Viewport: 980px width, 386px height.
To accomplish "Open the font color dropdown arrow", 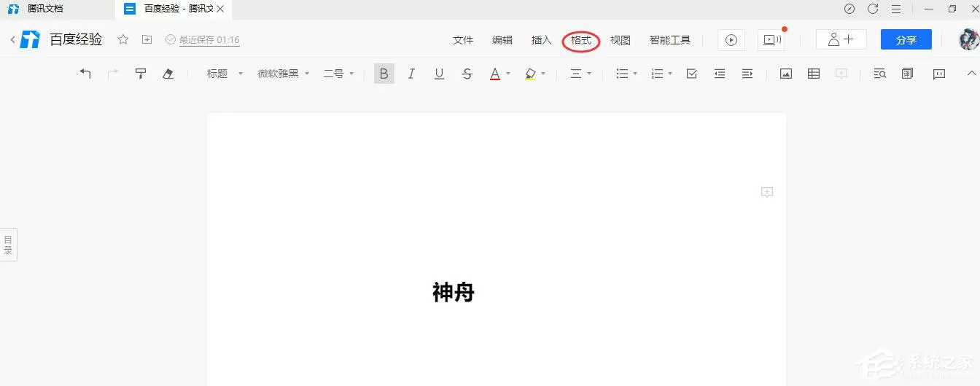I will tap(508, 74).
